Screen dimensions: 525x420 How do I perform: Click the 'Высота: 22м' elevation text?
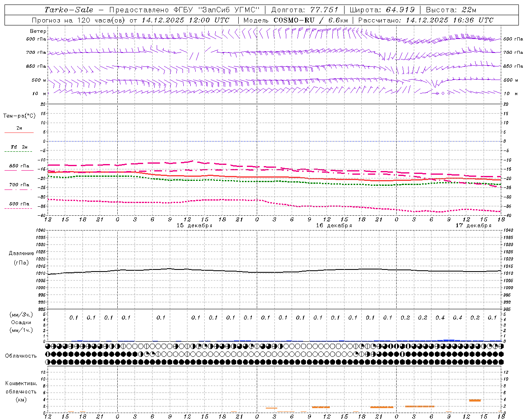(x=451, y=10)
